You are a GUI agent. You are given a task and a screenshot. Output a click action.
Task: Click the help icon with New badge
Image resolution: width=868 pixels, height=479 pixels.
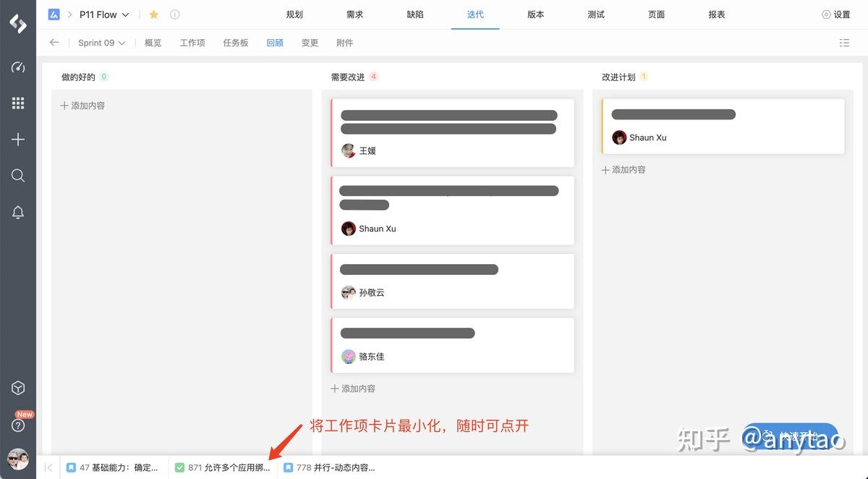click(x=18, y=425)
